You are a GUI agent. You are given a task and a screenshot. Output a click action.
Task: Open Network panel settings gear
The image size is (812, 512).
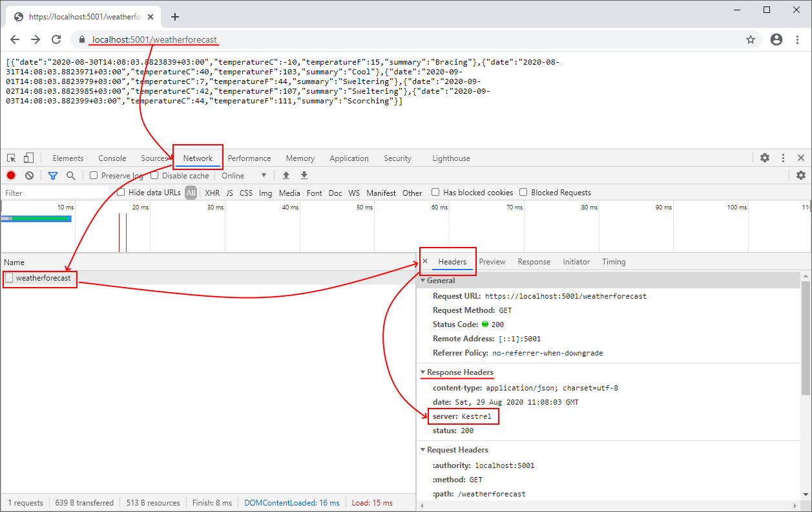801,175
